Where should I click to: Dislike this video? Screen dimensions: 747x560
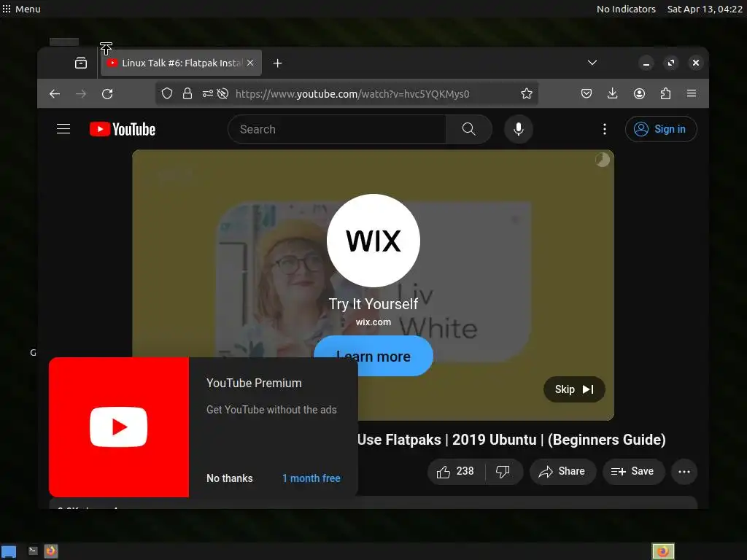503,472
